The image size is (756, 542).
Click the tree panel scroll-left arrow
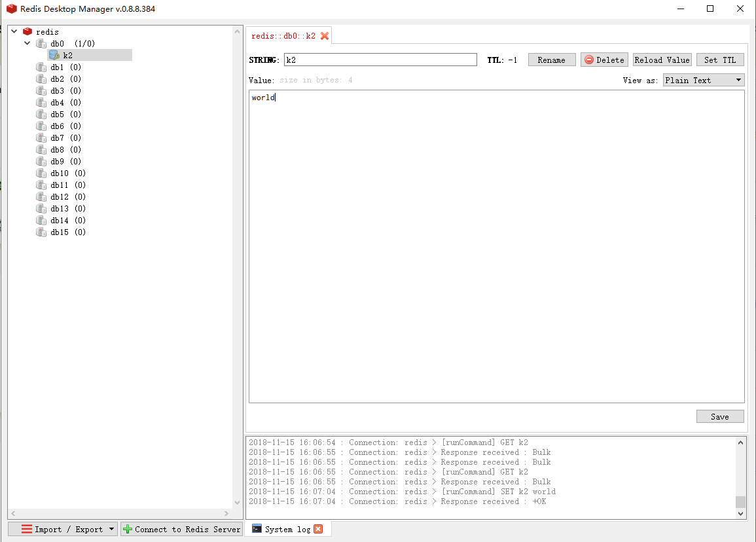[x=13, y=514]
